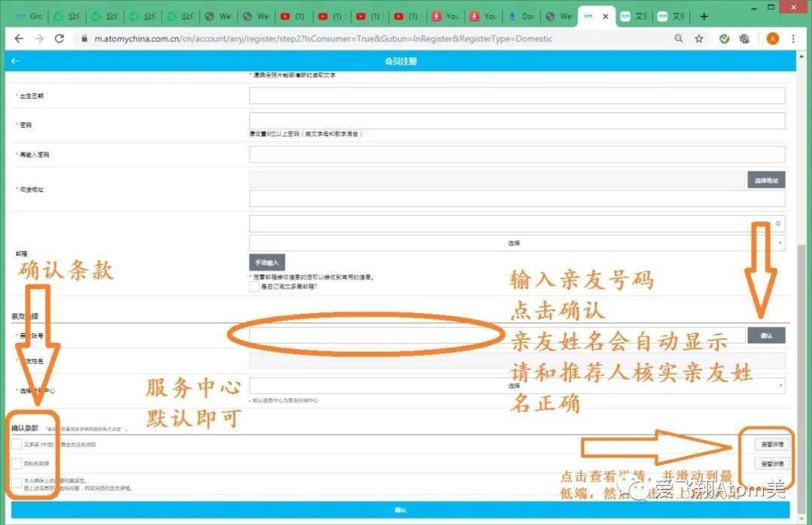Screen dimensions: 812x525
Task: Bookmark this page with the star icon
Action: coord(698,38)
